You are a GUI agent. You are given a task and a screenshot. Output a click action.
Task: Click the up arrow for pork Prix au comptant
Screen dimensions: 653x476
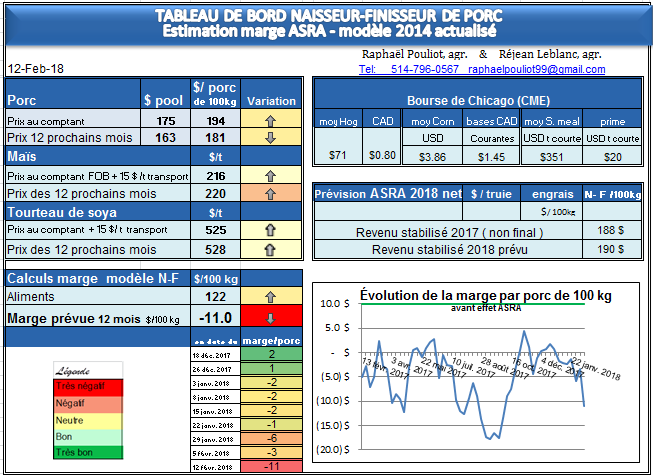(x=270, y=120)
